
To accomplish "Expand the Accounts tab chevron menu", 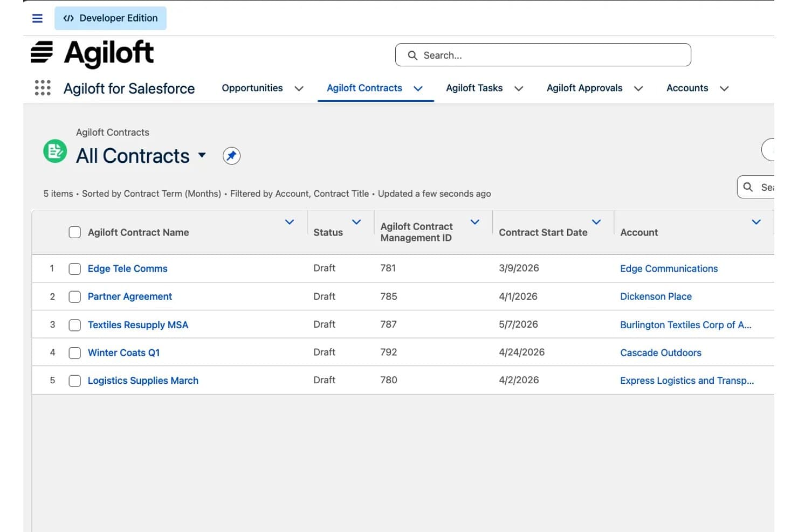I will [x=724, y=88].
